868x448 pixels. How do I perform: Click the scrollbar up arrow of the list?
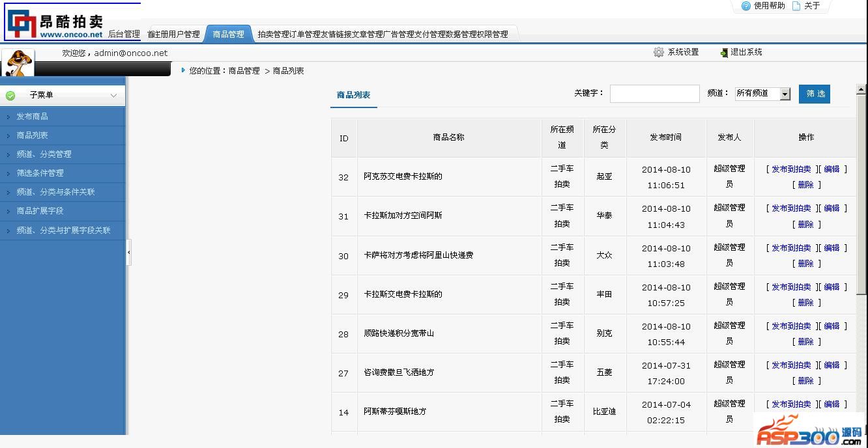pos(861,90)
